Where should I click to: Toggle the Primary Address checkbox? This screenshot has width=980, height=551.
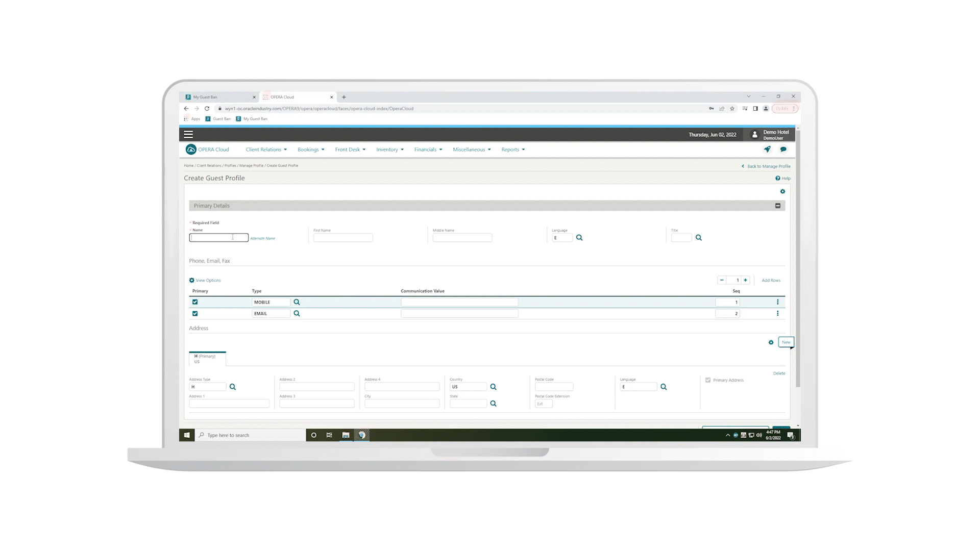[x=708, y=380]
